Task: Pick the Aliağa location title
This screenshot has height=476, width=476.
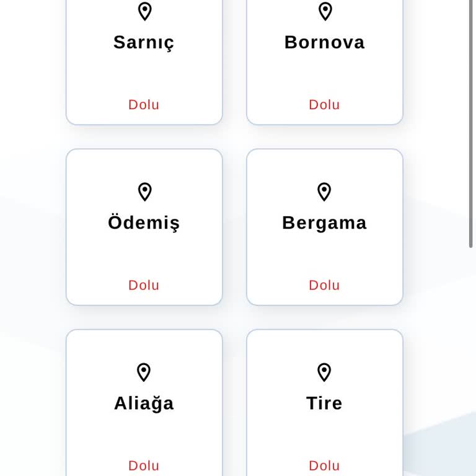Action: tap(144, 403)
